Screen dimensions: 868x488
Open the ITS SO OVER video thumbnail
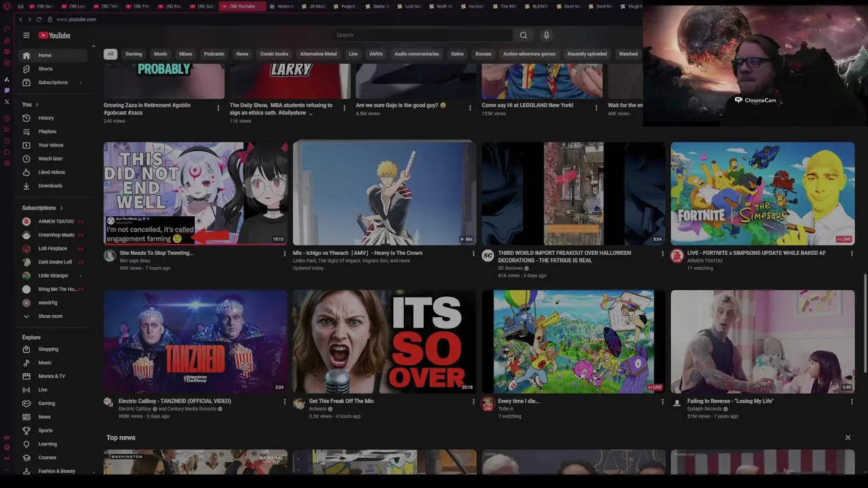(384, 342)
